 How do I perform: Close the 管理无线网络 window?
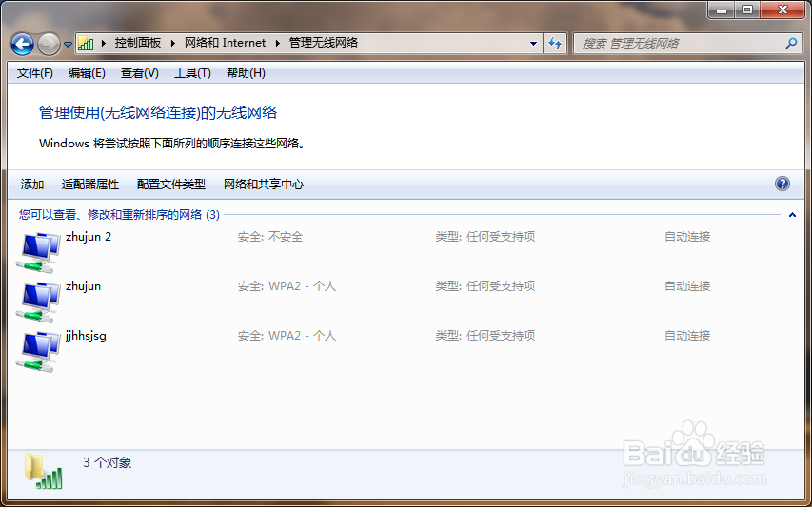click(x=782, y=10)
